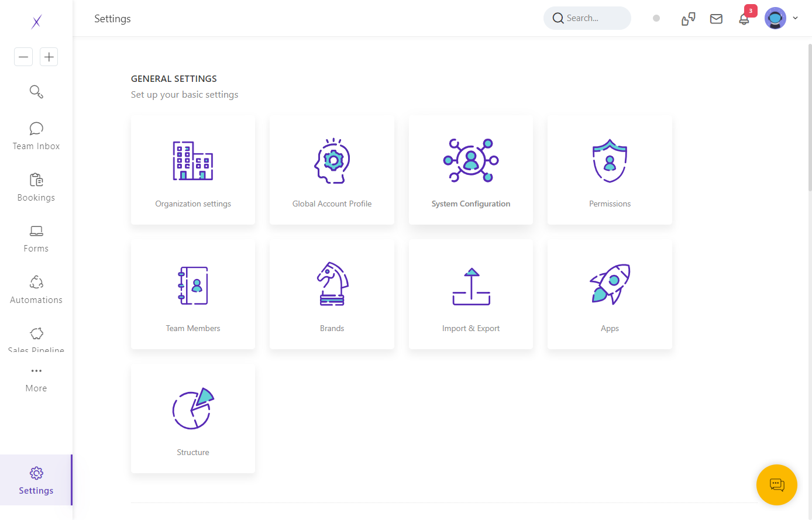Open Automations in the sidebar
The width and height of the screenshot is (812, 520).
coord(36,290)
